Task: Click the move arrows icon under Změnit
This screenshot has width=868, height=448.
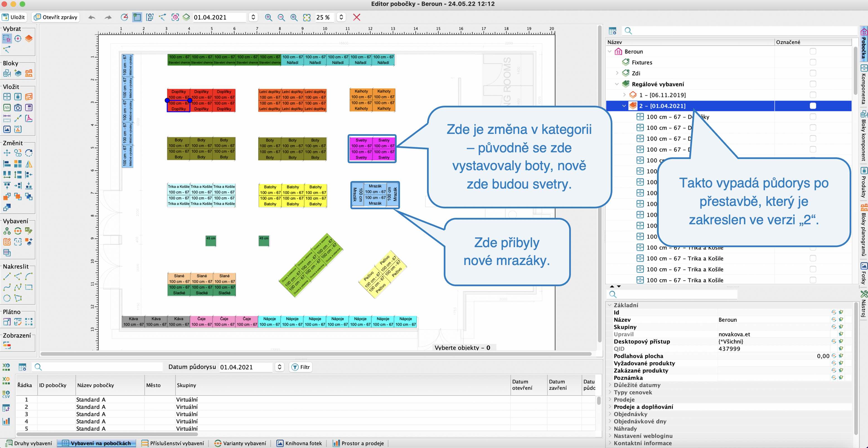Action: tap(7, 153)
